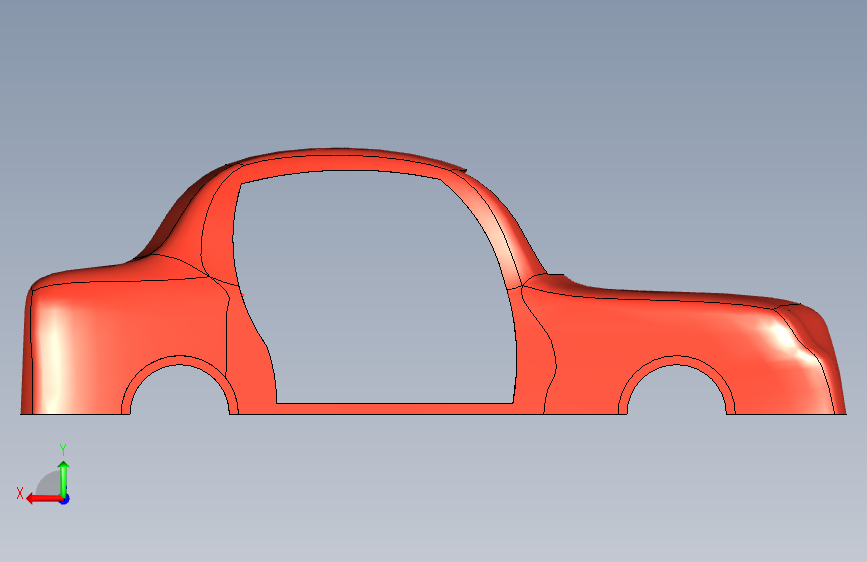
Task: Click the blue Z axis dot on the triad
Action: tap(65, 499)
